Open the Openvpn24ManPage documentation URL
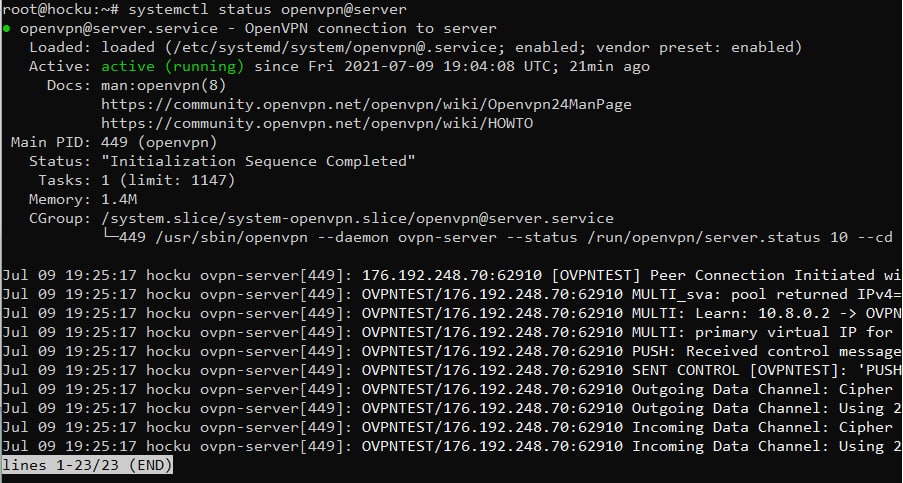Image resolution: width=903 pixels, height=483 pixels. click(x=366, y=104)
